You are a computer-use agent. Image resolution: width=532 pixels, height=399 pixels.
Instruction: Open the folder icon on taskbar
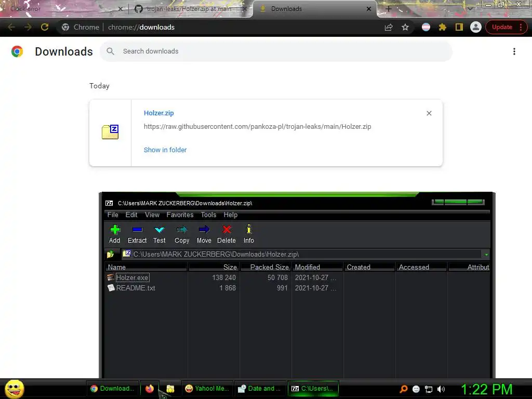170,389
